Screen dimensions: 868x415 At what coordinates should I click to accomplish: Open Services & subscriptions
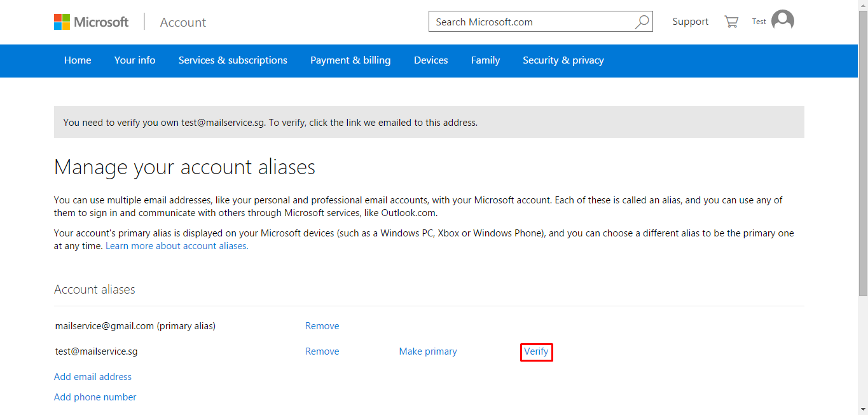[233, 60]
